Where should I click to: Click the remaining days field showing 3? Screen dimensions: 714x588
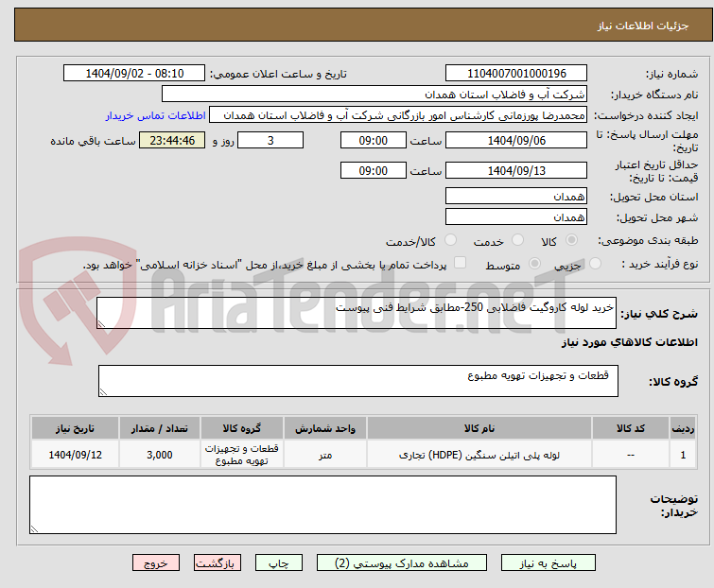pyautogui.click(x=270, y=140)
